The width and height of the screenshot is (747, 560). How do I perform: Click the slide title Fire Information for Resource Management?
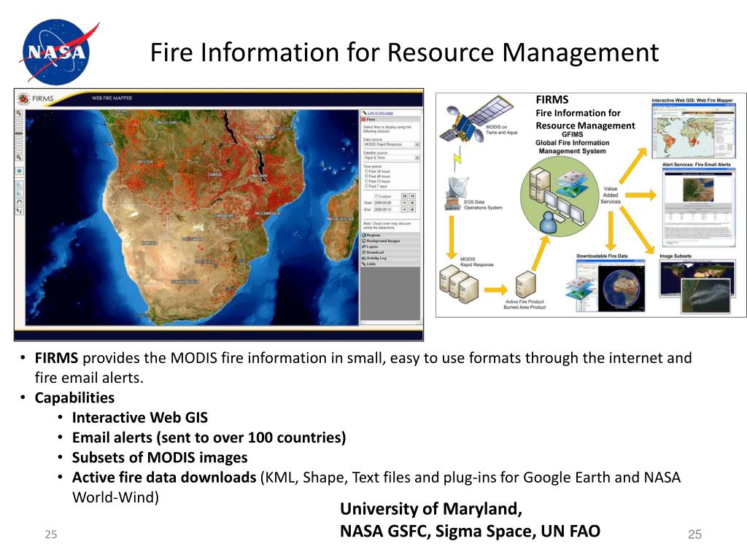404,52
